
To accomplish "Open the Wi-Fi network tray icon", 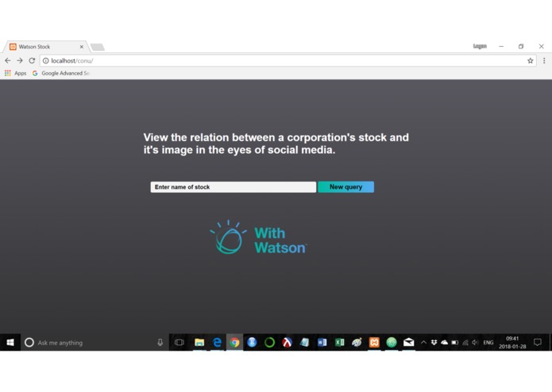I will pos(465,343).
